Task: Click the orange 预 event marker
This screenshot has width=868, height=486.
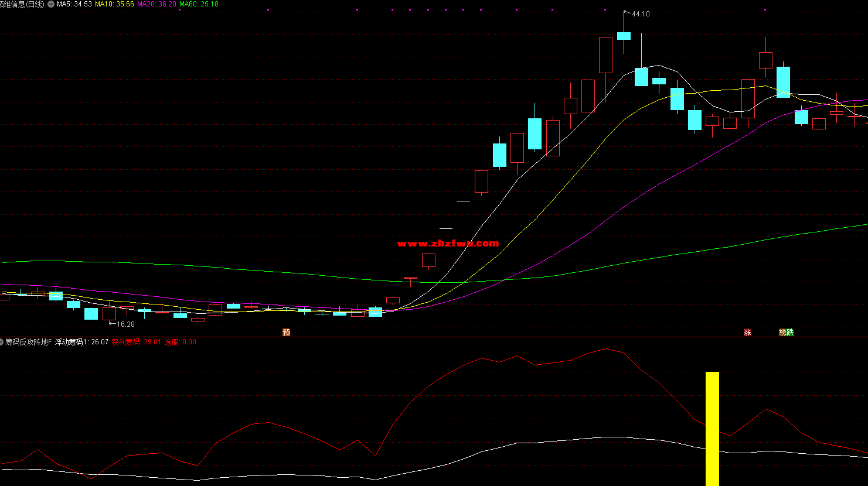Action: (286, 333)
